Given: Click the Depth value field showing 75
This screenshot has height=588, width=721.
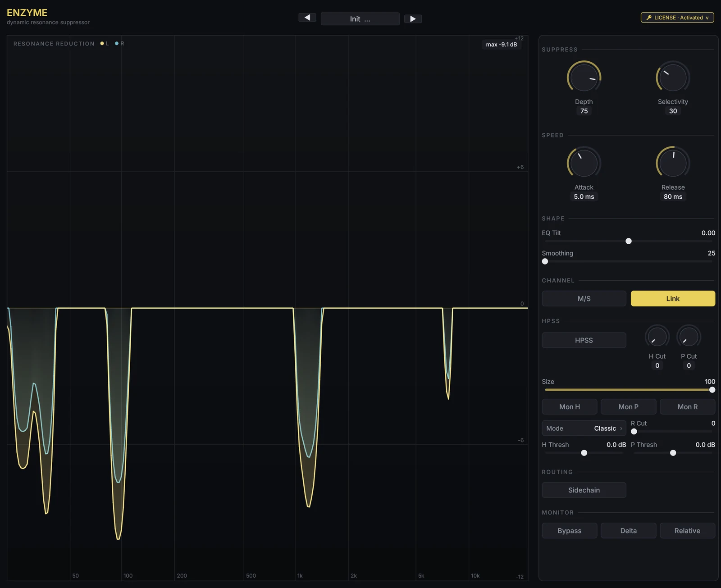Looking at the screenshot, I should coord(584,111).
